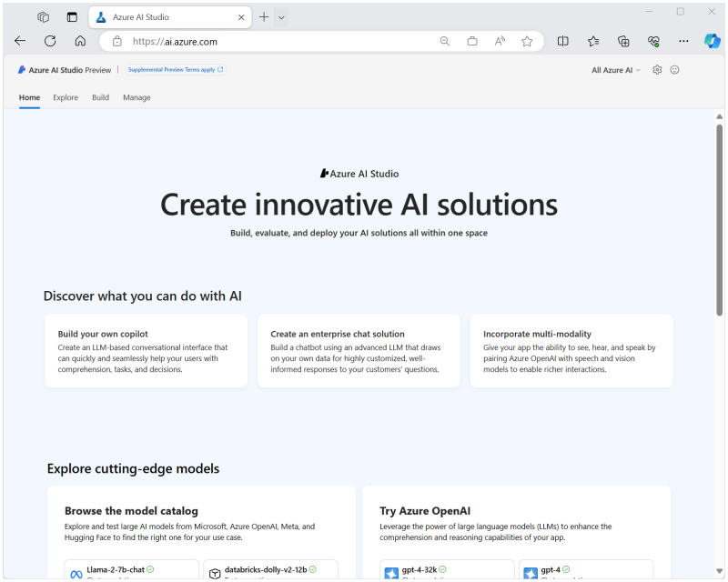This screenshot has height=582, width=728.
Task: Go back using the browser back arrow
Action: pyautogui.click(x=20, y=41)
